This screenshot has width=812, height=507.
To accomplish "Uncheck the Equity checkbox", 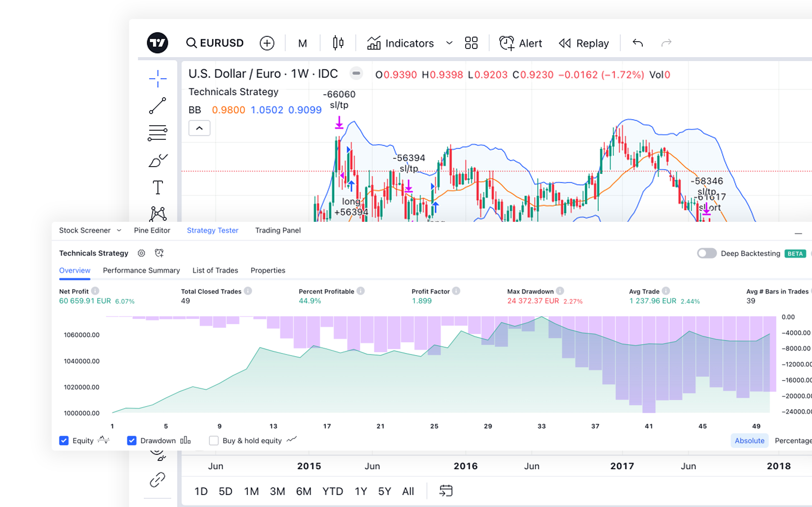I will pos(64,440).
